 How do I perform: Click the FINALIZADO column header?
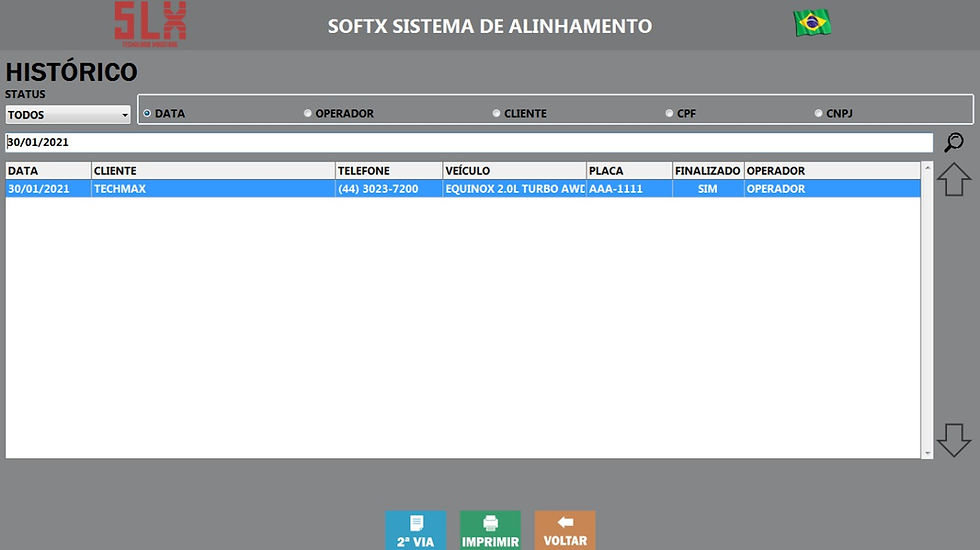tap(708, 171)
